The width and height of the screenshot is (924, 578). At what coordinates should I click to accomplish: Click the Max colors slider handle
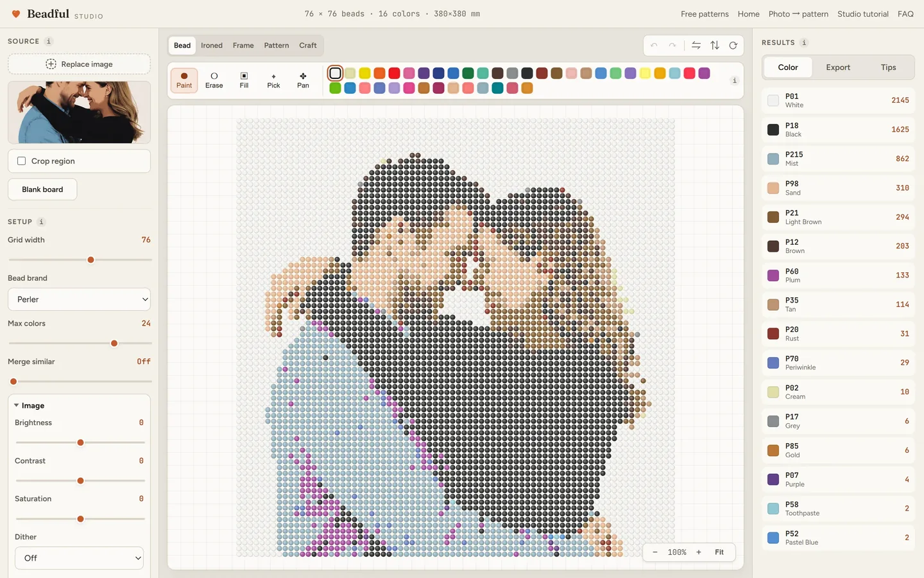114,344
